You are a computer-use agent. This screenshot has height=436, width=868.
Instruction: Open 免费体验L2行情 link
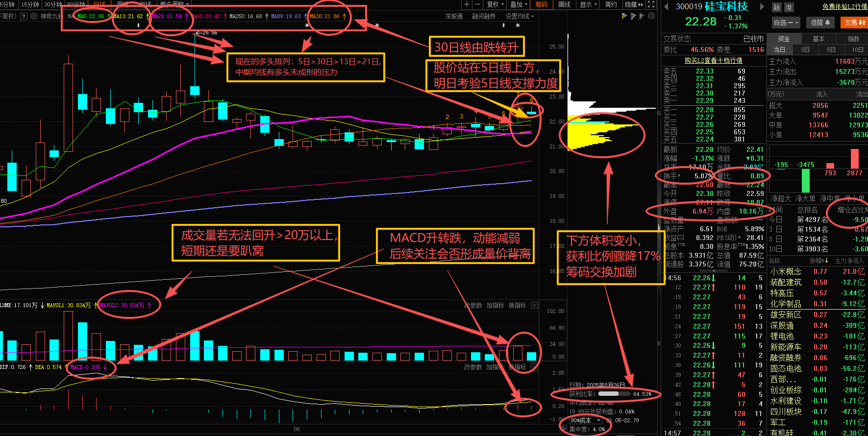click(x=844, y=7)
